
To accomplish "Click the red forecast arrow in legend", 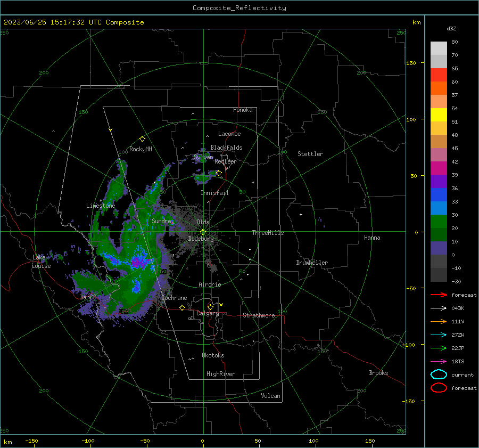I will (x=439, y=295).
